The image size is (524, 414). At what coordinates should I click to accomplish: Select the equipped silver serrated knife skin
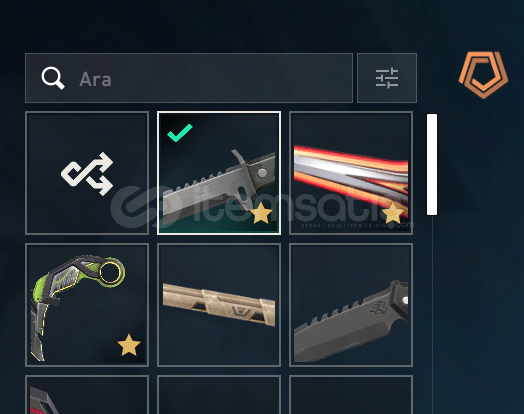[219, 173]
